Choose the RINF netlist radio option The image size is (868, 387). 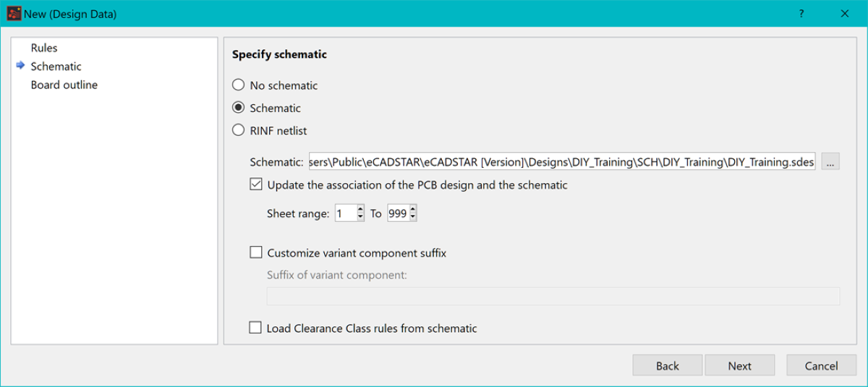(x=238, y=131)
